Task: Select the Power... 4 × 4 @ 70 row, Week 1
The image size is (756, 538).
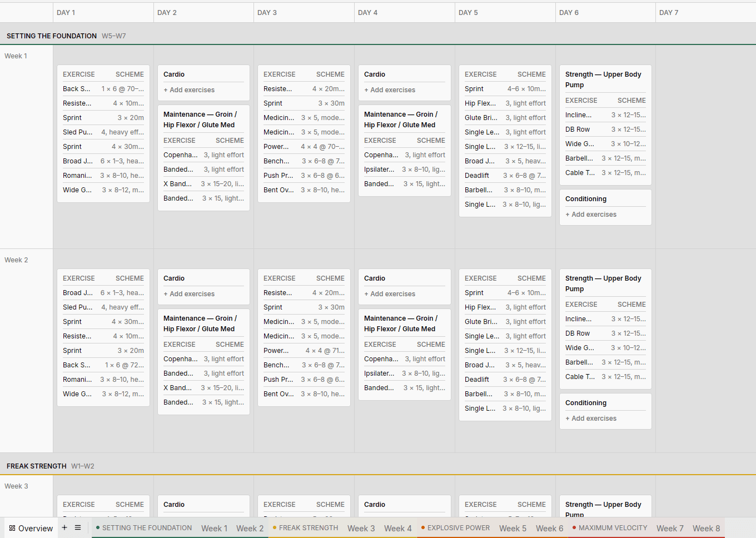Action: pos(304,147)
